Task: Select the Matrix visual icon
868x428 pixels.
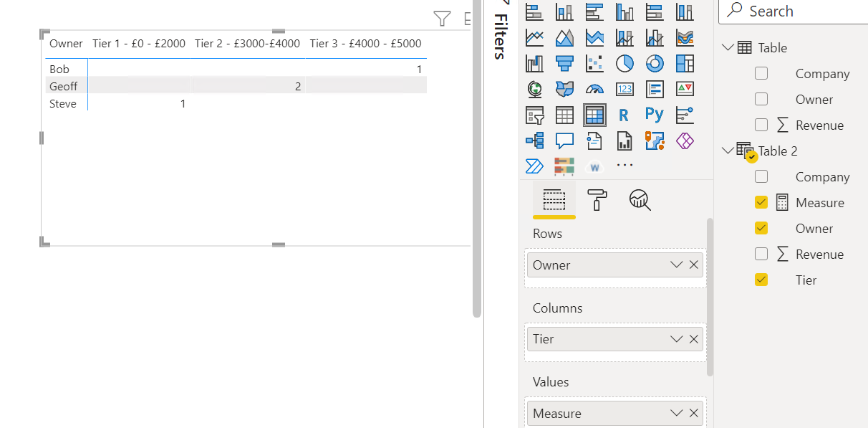Action: click(x=594, y=115)
